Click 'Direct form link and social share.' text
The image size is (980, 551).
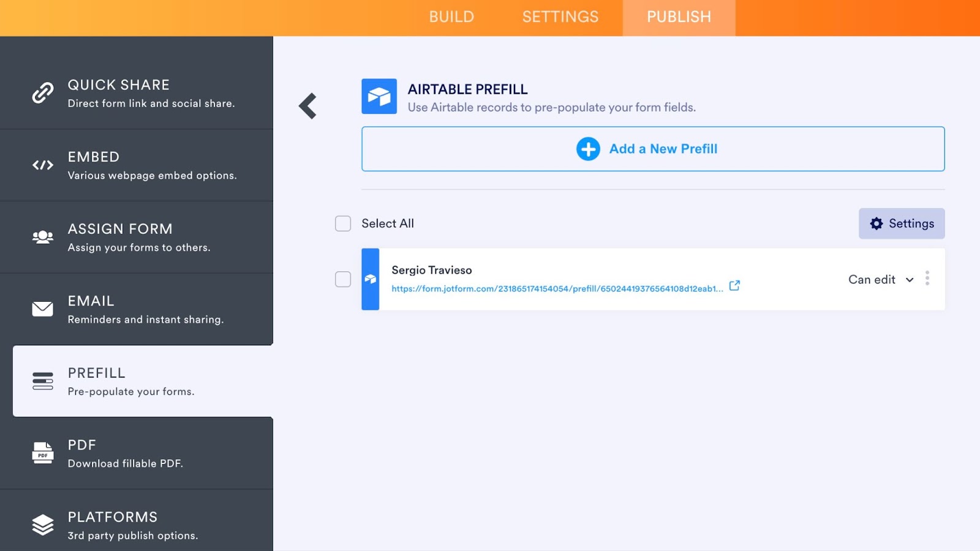[151, 103]
